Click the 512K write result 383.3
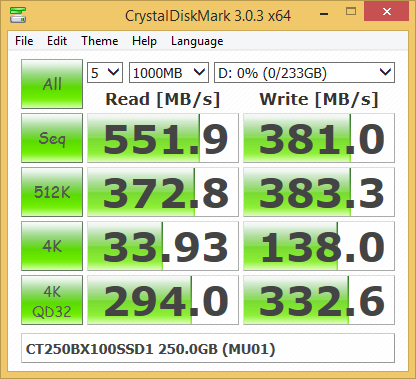The height and width of the screenshot is (379, 416). coord(319,192)
